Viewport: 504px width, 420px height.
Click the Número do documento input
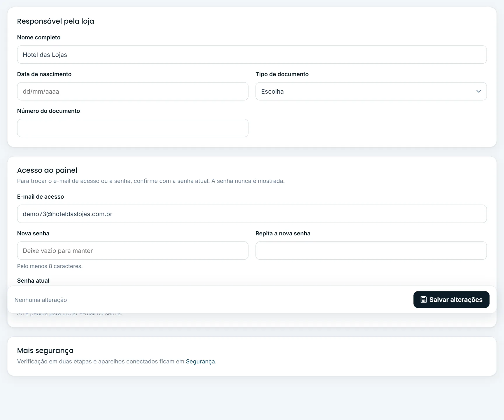pyautogui.click(x=133, y=128)
